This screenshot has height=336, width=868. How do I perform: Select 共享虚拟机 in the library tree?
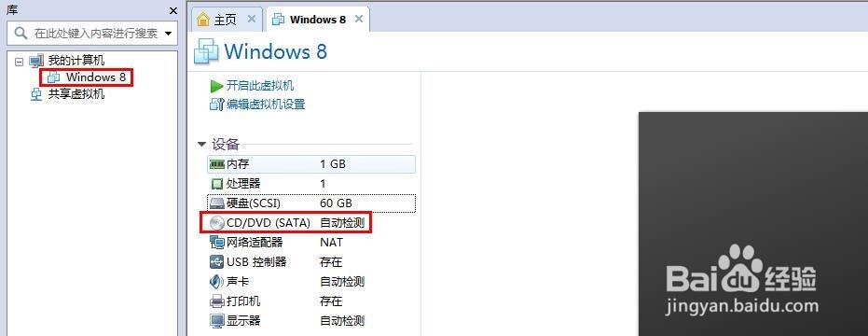point(76,94)
